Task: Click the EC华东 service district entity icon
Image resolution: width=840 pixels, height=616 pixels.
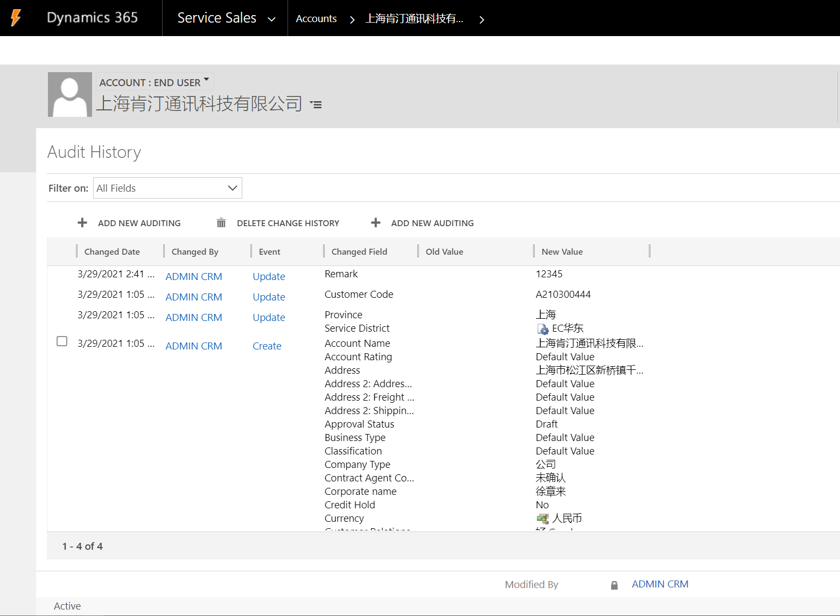Action: pyautogui.click(x=543, y=328)
